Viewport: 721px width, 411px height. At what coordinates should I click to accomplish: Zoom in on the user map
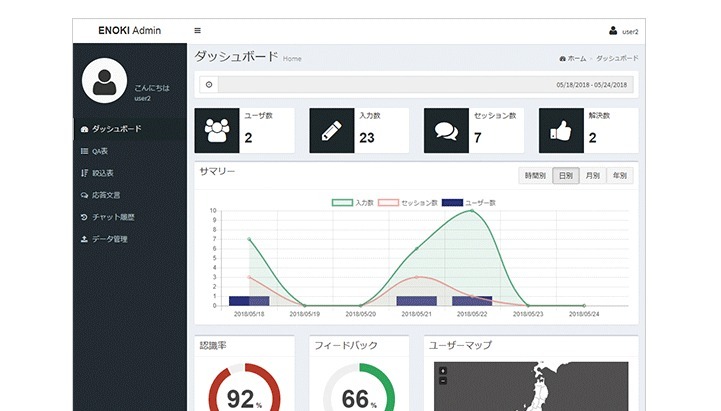click(x=443, y=371)
